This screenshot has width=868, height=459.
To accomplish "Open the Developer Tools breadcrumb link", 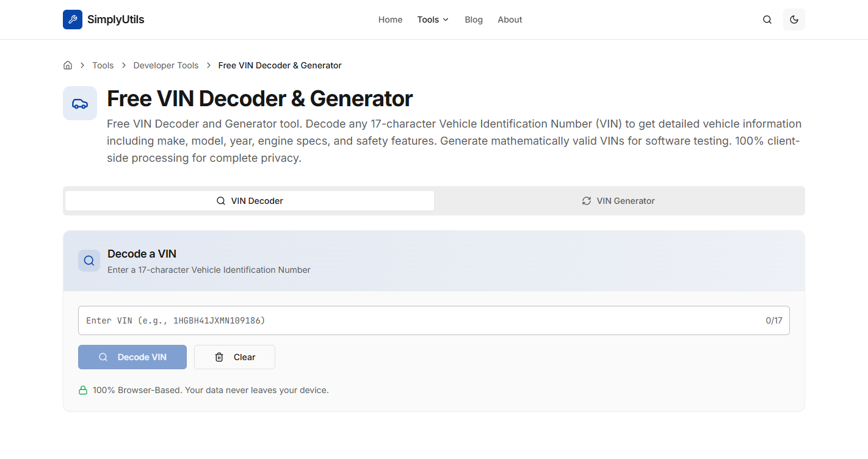I will [166, 65].
